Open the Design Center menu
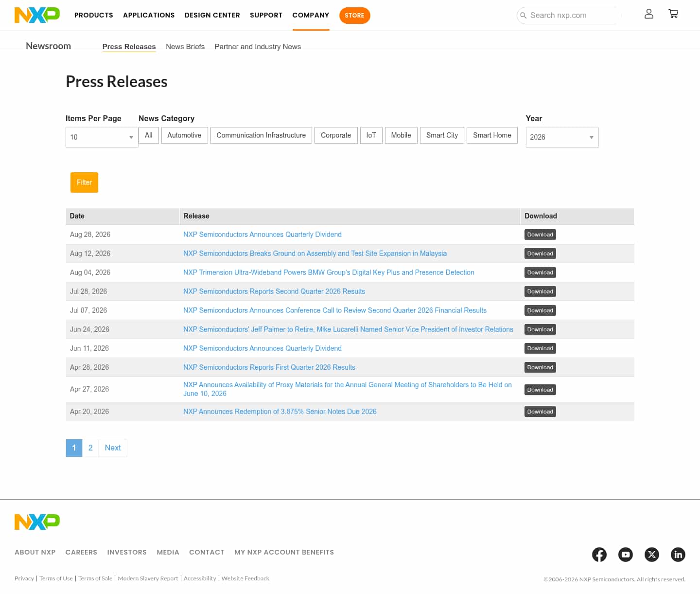 point(212,15)
